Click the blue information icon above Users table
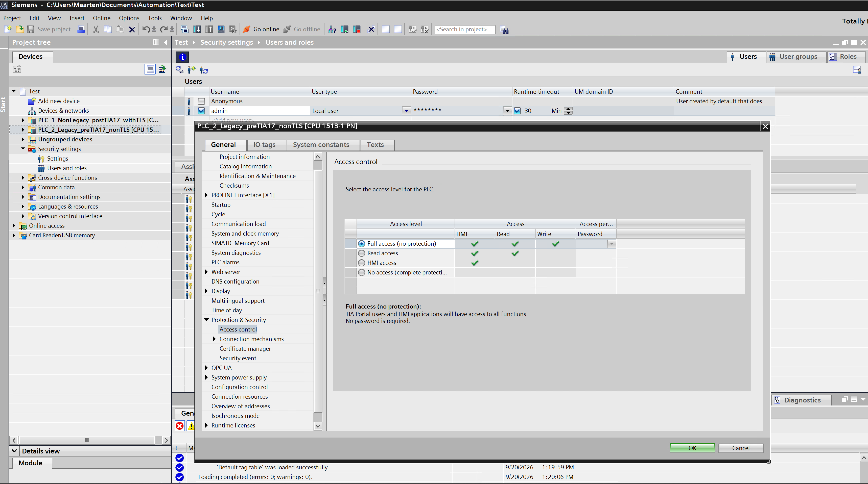The image size is (868, 484). [x=182, y=57]
